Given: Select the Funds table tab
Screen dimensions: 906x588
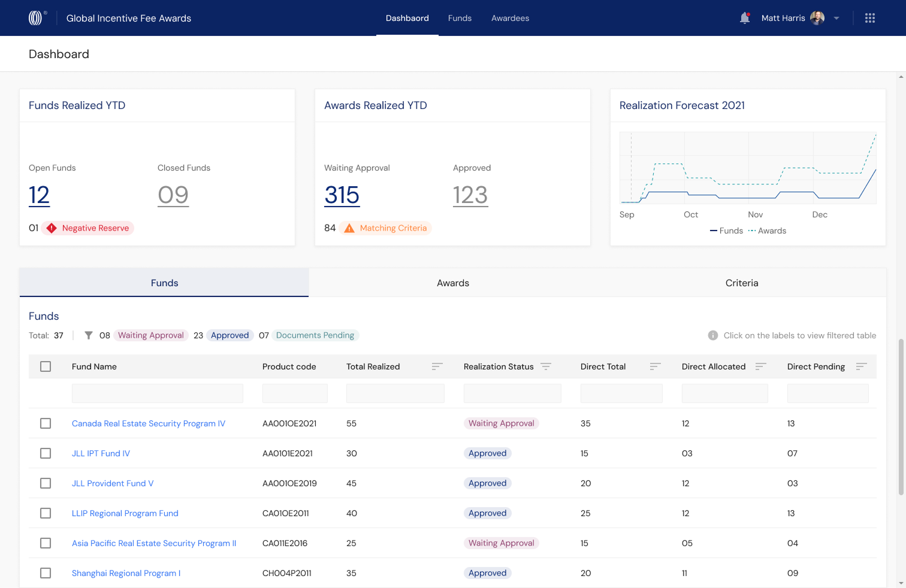Looking at the screenshot, I should pos(164,283).
